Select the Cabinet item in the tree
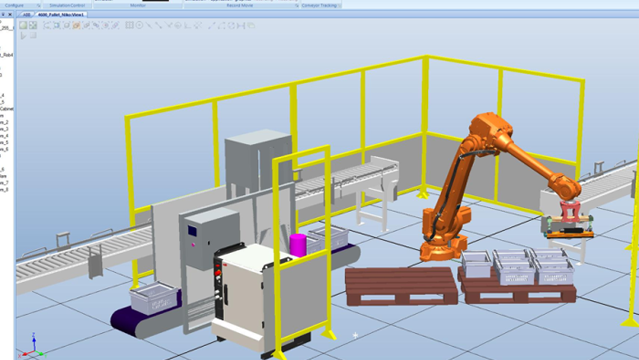Screen dimensions: 639x360 coord(7,109)
